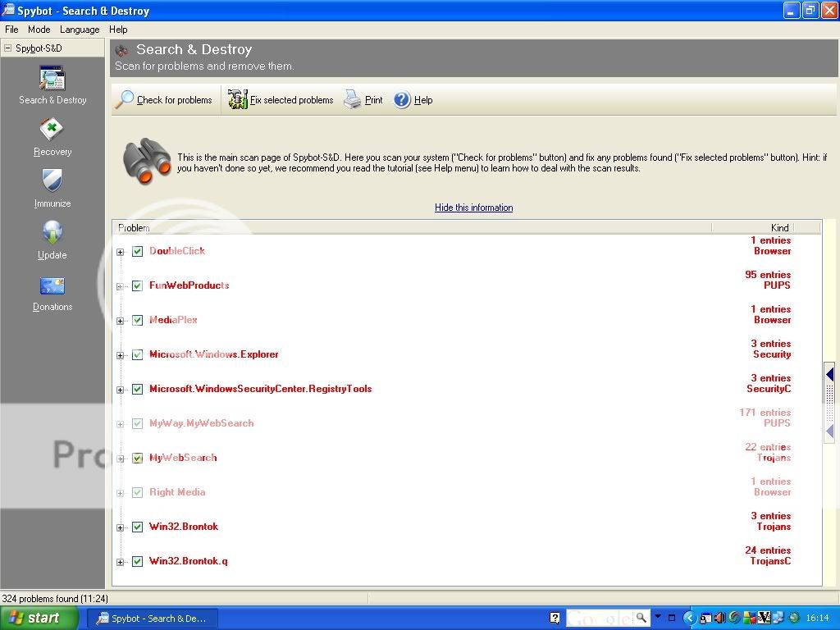Screen dimensions: 840x630
Task: Click the Google deskbar search magnifier icon
Action: point(641,618)
